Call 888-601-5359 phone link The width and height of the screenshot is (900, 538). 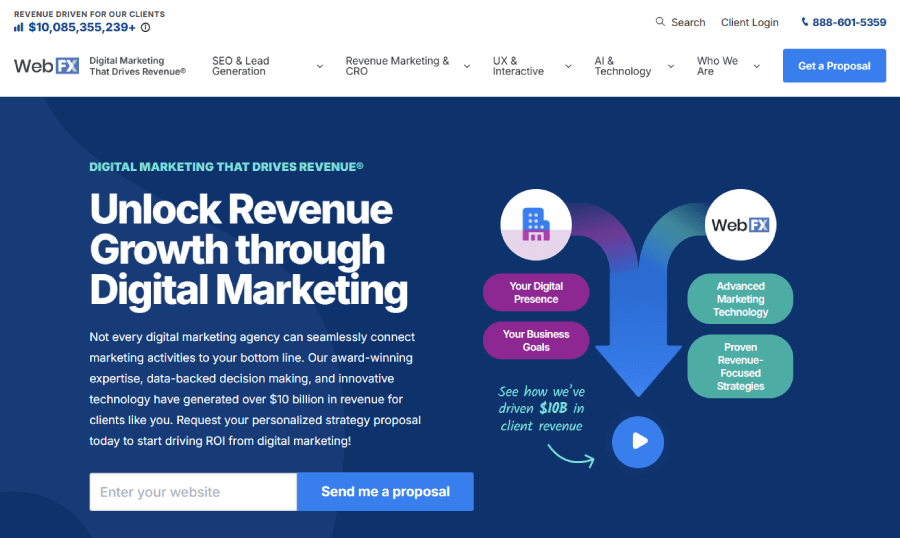coord(849,22)
